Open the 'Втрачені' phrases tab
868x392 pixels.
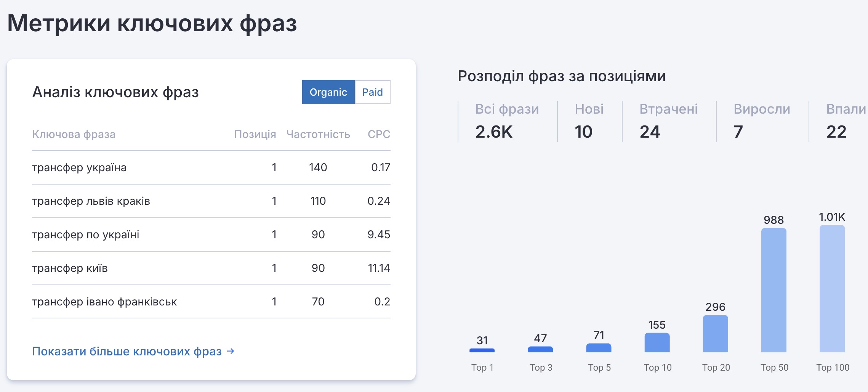pos(668,121)
